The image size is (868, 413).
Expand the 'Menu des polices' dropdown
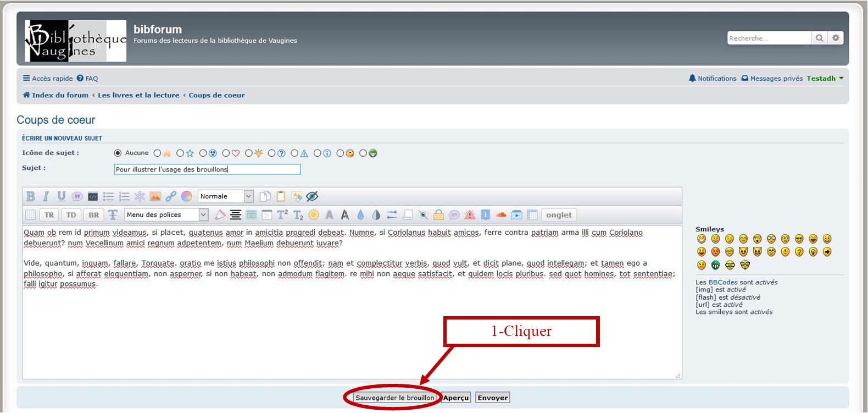coord(166,215)
